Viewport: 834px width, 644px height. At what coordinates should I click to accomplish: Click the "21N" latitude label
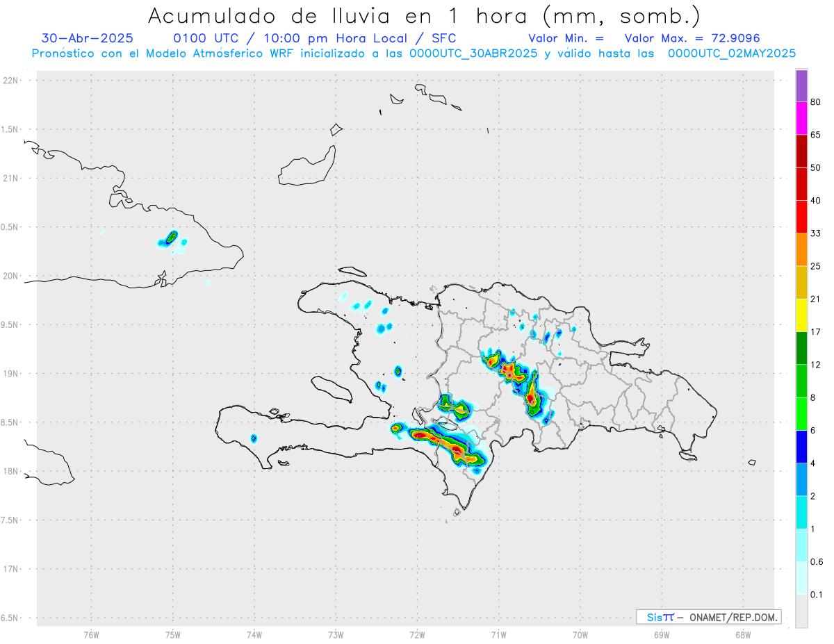tap(12, 178)
